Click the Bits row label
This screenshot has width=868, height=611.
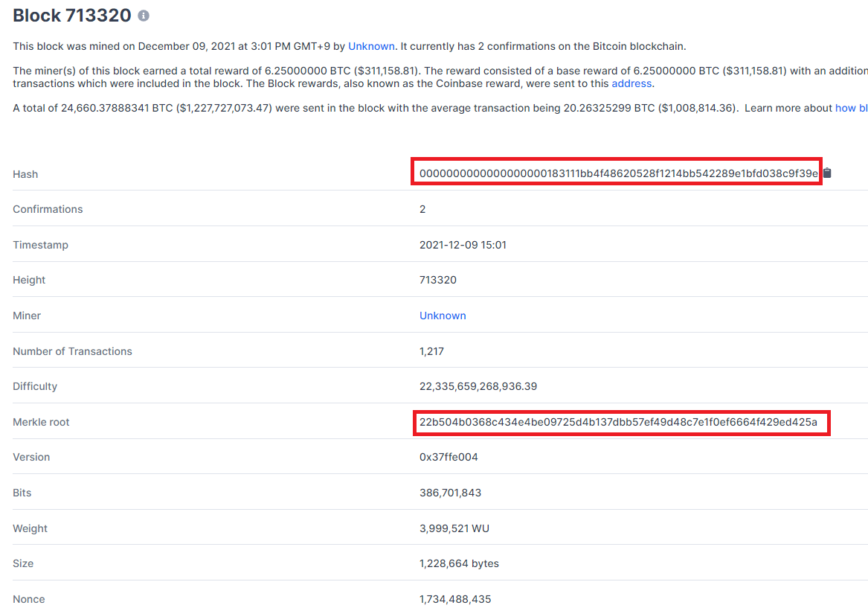tap(22, 493)
